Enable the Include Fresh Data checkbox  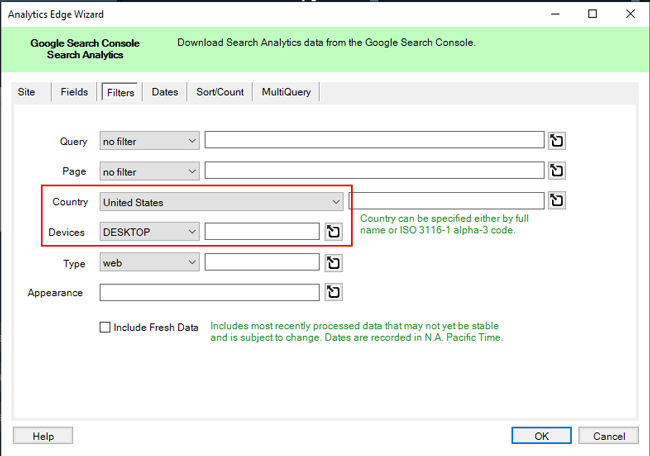click(105, 327)
